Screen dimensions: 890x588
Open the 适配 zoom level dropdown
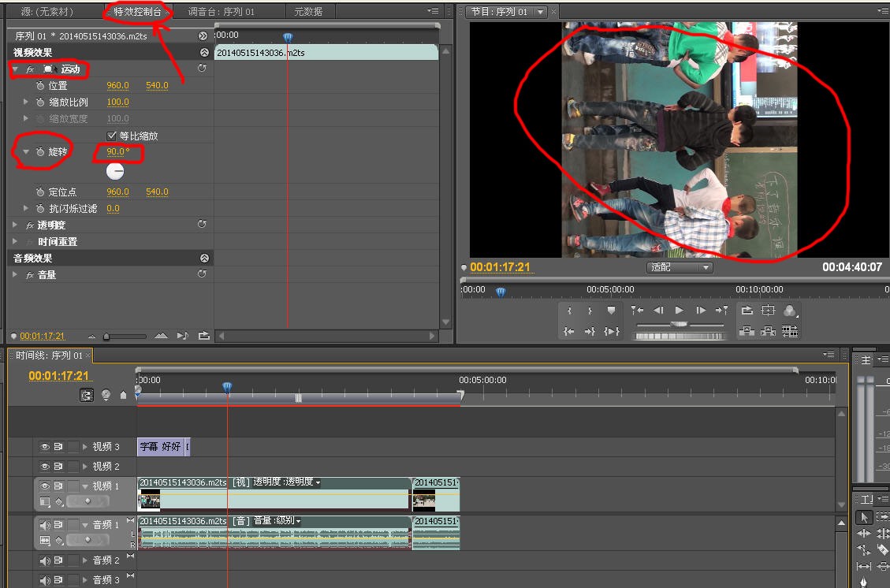[x=680, y=267]
